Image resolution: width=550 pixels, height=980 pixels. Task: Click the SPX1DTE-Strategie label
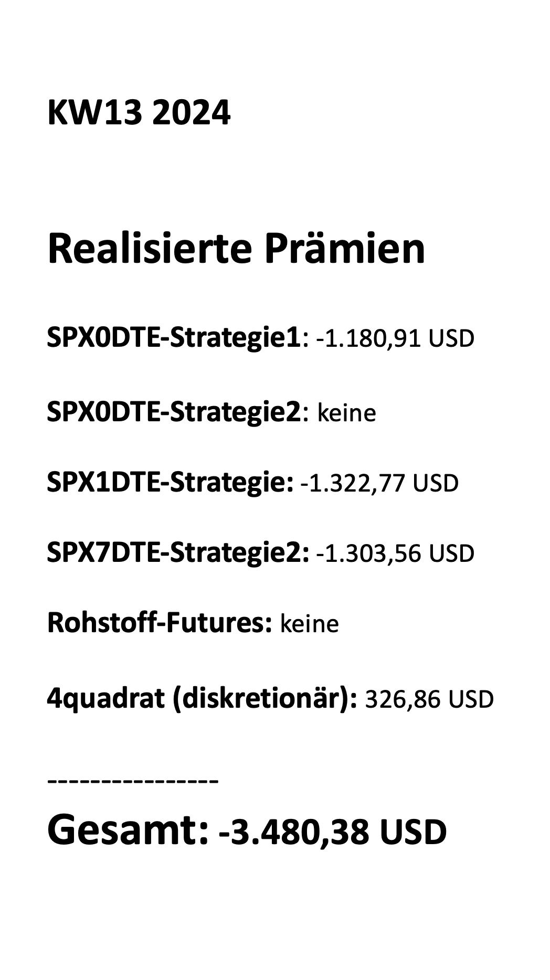point(170,482)
